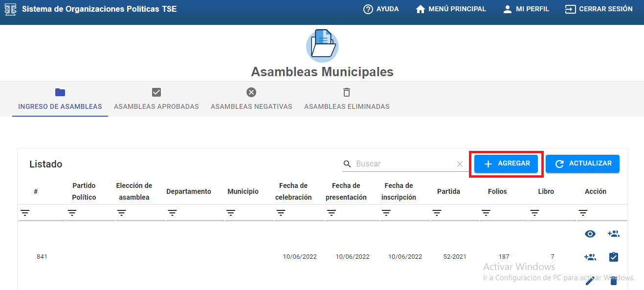The height and width of the screenshot is (290, 644).
Task: Sort by Fecha de inscripción header
Action: 399,191
